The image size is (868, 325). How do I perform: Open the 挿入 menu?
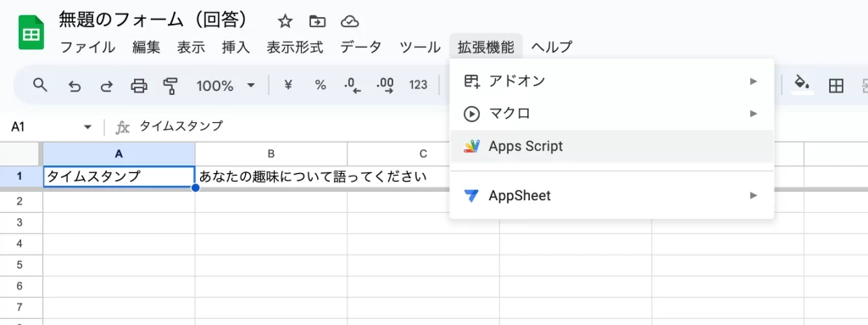click(236, 48)
